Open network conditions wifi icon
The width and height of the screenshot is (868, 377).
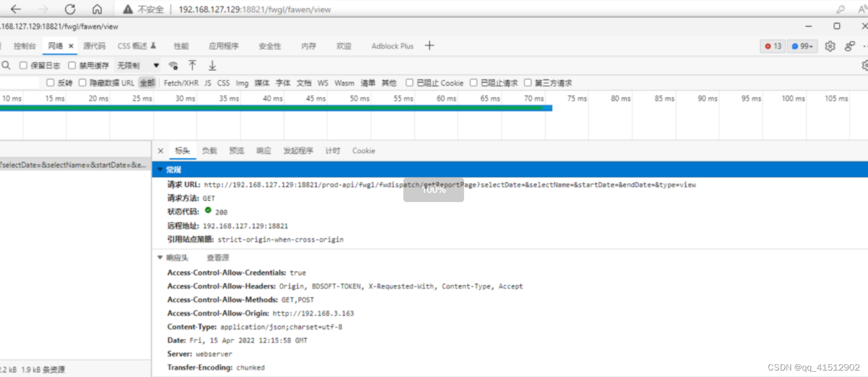pos(173,66)
